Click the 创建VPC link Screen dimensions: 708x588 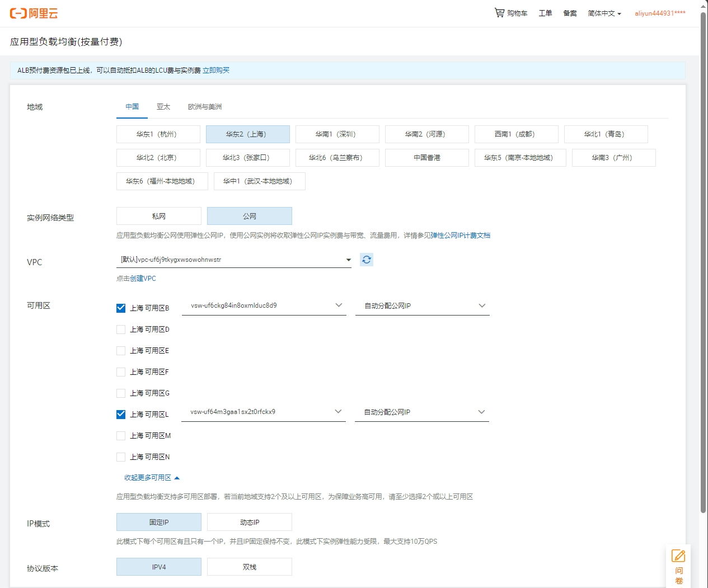tap(143, 279)
